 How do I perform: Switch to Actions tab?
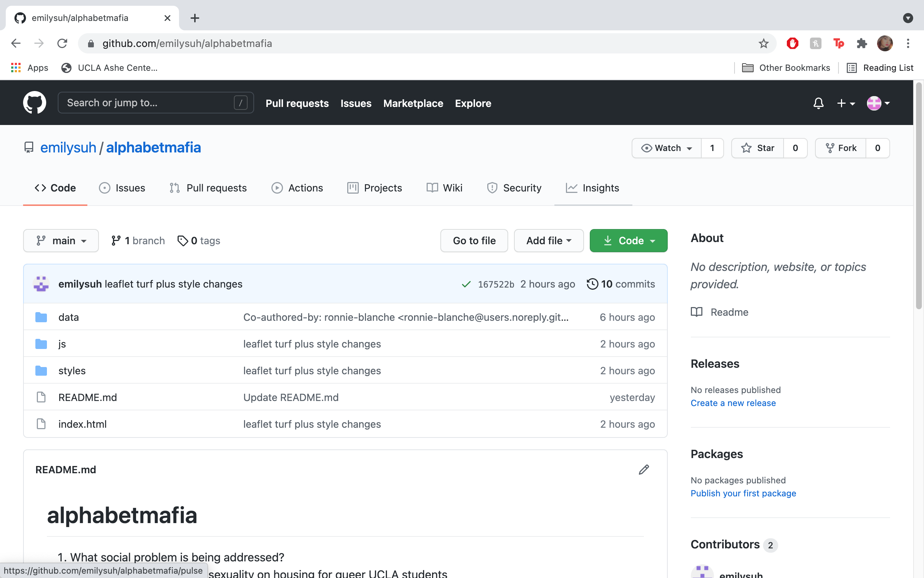tap(297, 188)
